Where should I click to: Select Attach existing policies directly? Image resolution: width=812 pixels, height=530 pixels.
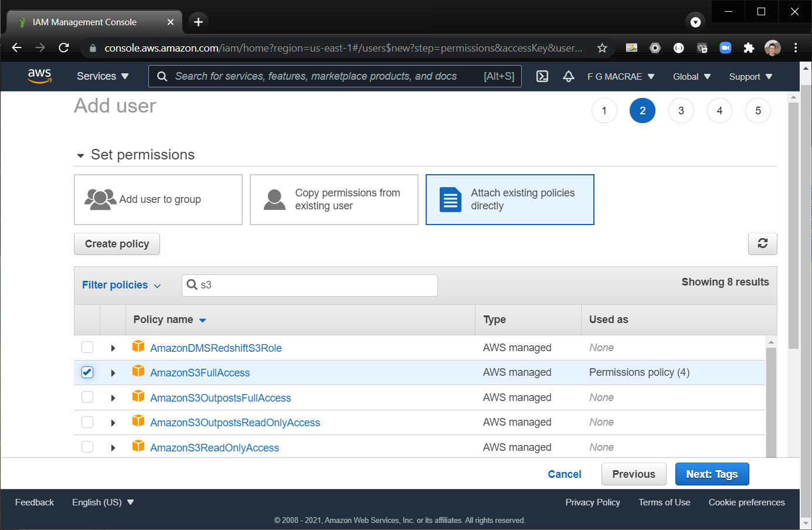click(510, 199)
